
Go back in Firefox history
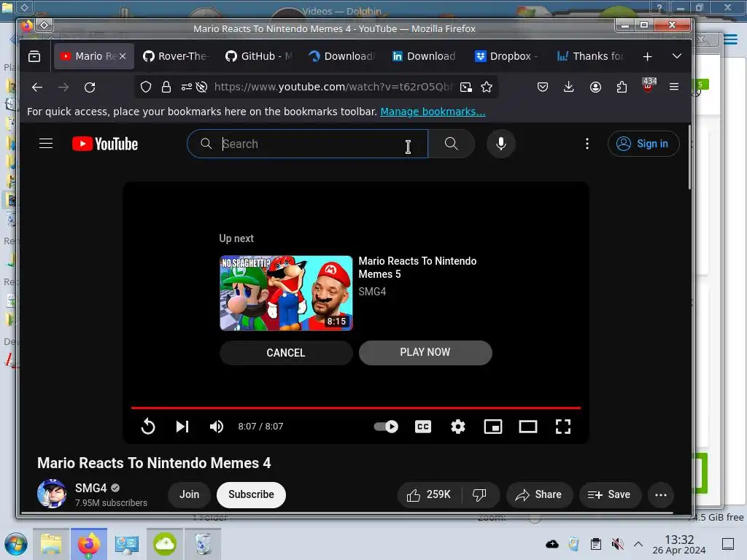tap(36, 87)
